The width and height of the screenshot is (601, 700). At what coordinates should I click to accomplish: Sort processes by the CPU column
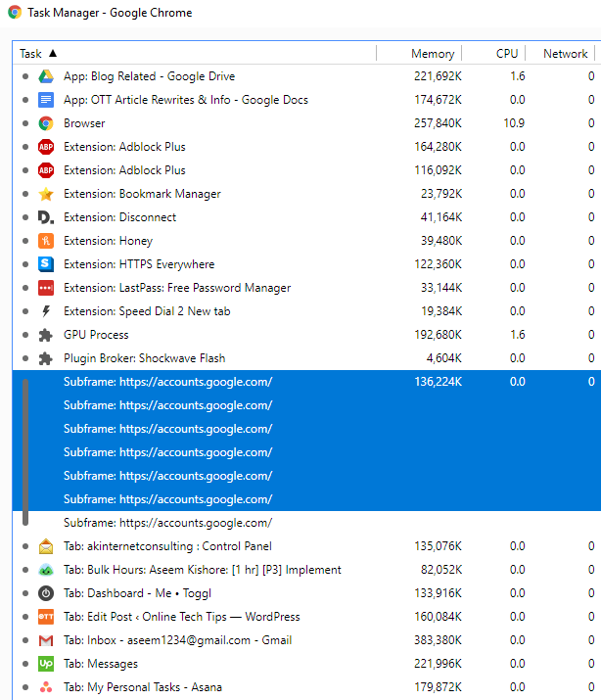(506, 54)
